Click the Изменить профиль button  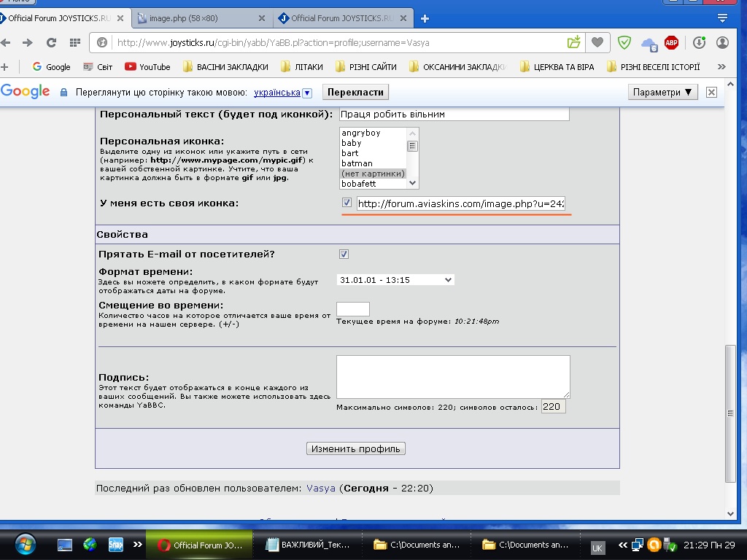[x=356, y=448]
